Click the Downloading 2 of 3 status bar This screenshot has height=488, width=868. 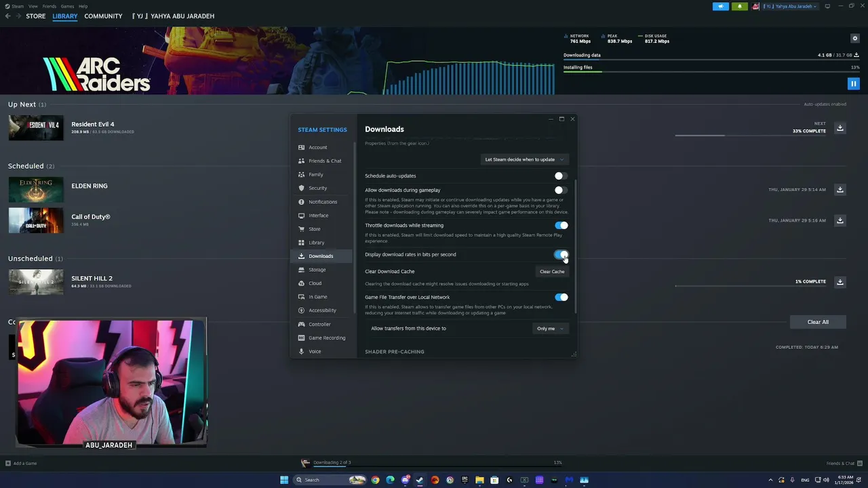coord(431,463)
